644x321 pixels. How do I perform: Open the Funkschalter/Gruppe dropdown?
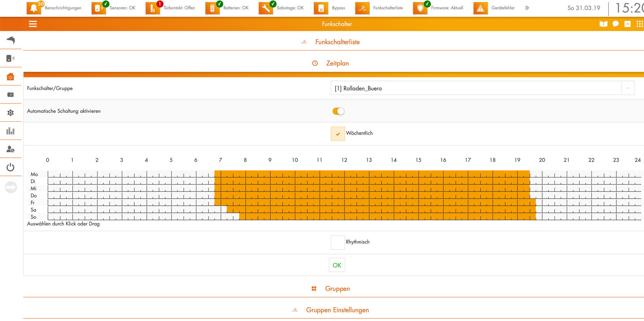click(x=482, y=88)
